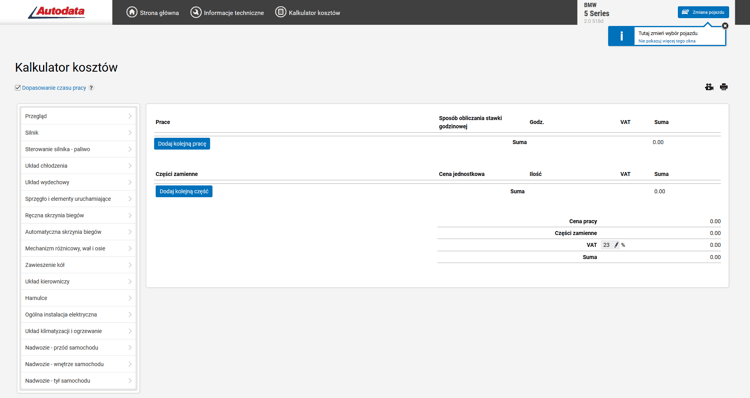Open Zawieszenie kół category
The height and width of the screenshot is (398, 750).
click(x=78, y=265)
